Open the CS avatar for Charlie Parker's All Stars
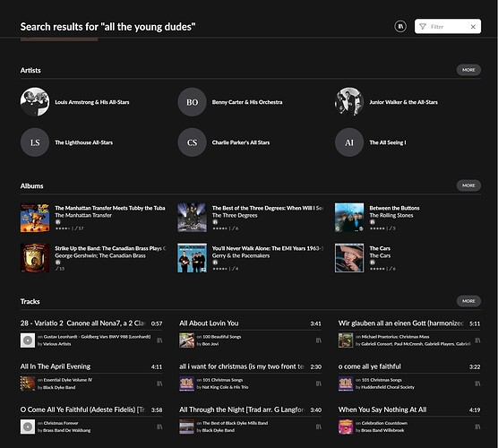The image size is (498, 448). 193,142
